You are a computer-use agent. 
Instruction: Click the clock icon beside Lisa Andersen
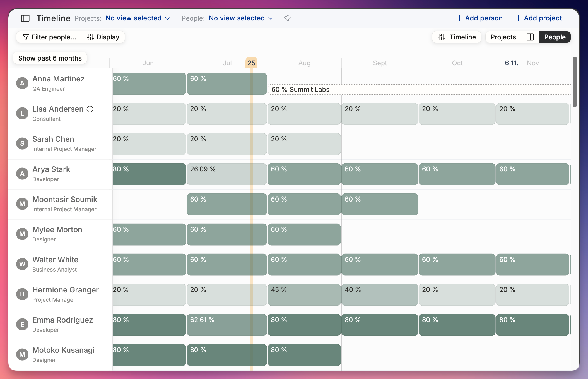[90, 109]
